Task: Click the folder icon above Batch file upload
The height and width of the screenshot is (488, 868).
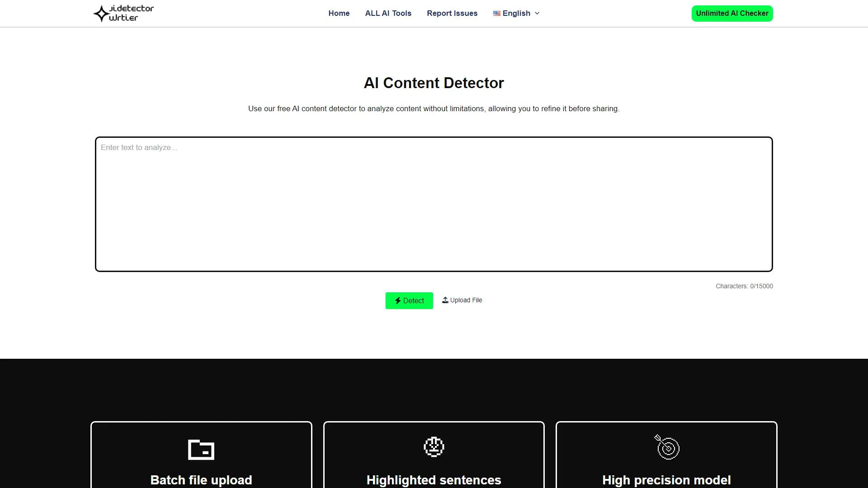Action: (201, 450)
